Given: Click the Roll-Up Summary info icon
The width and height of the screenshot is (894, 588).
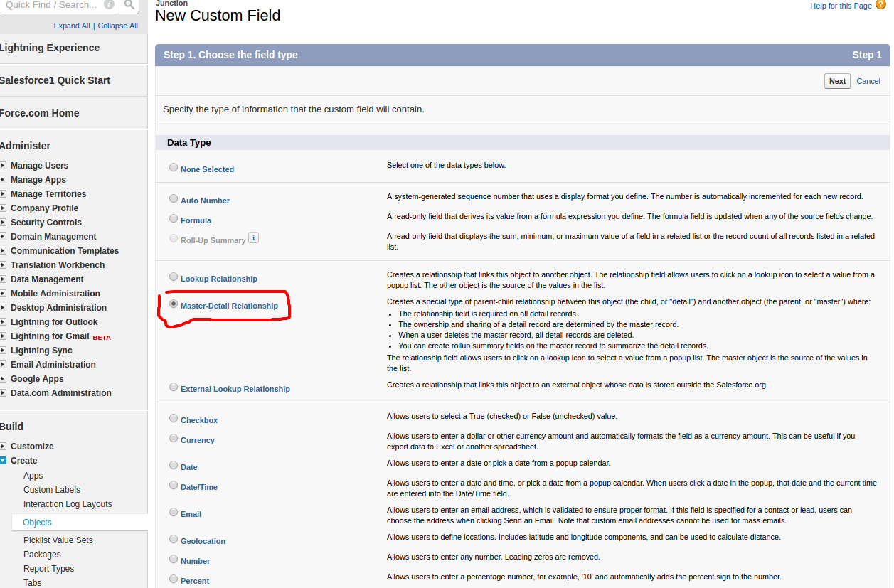Looking at the screenshot, I should (253, 238).
